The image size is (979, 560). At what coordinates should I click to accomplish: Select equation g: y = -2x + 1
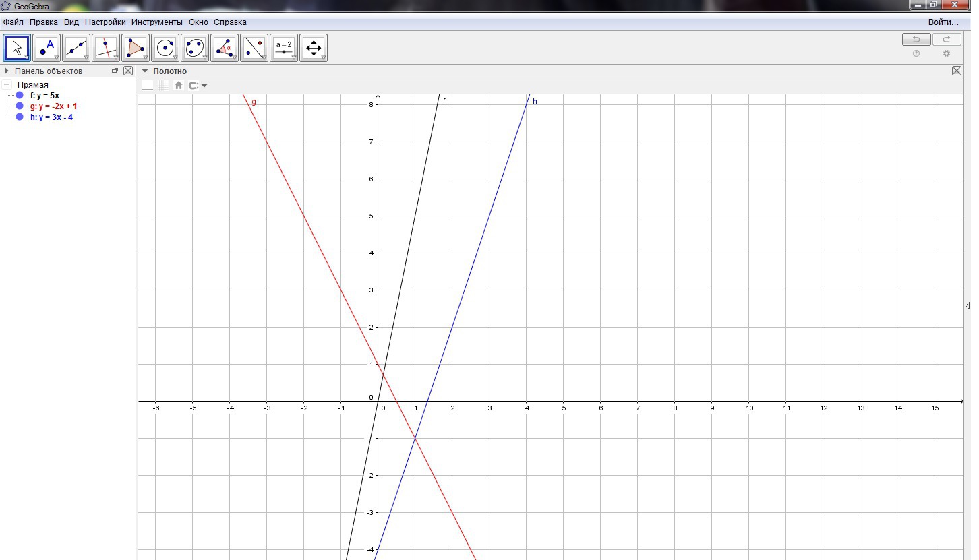tap(54, 106)
